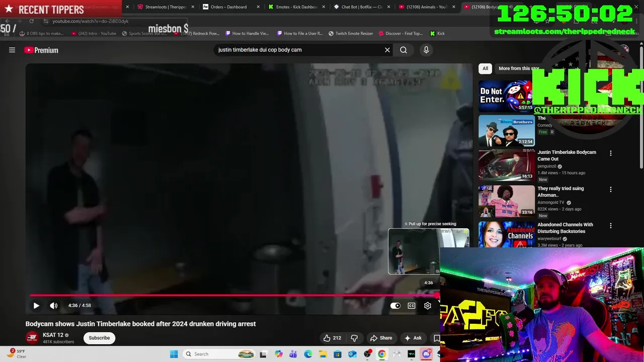
Task: Open Outlook from the taskbar
Action: pyautogui.click(x=352, y=354)
